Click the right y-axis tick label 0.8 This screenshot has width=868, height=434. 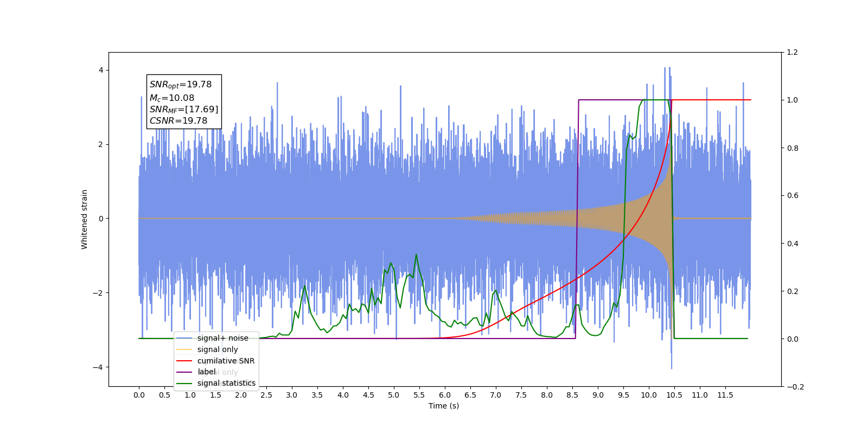pos(793,148)
